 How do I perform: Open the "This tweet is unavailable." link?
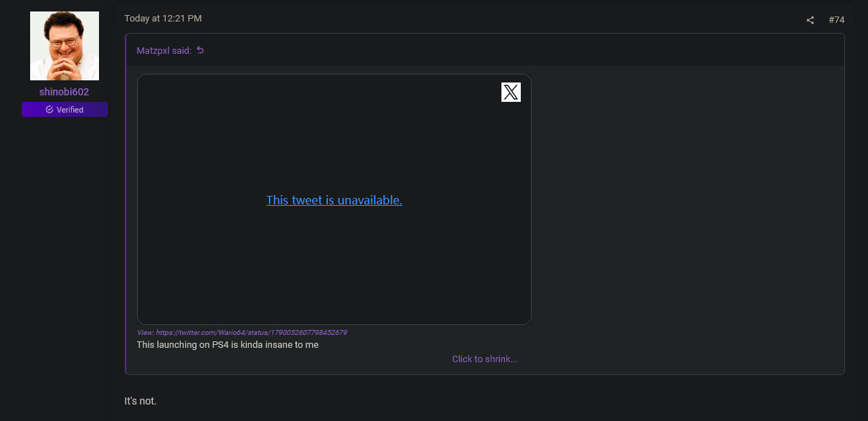pos(334,200)
